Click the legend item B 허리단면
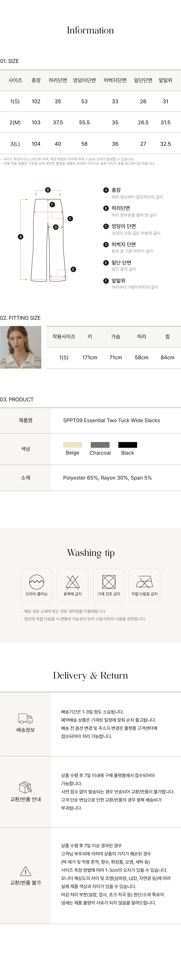The image size is (181, 980). pos(120,208)
